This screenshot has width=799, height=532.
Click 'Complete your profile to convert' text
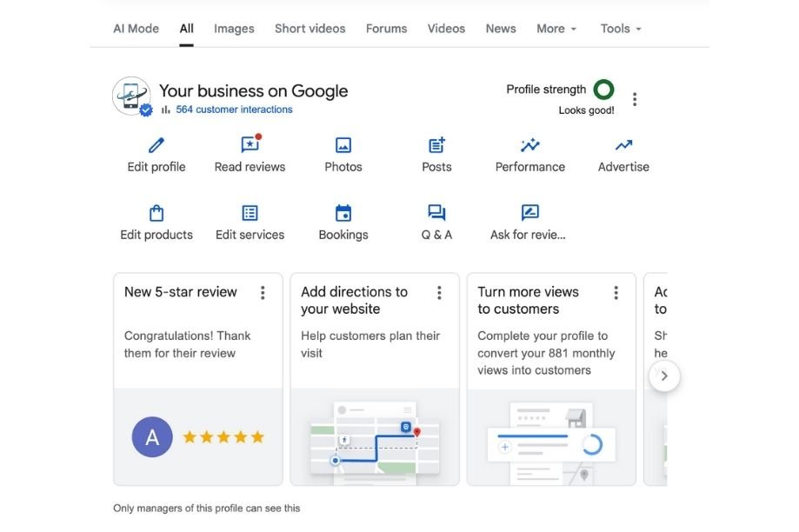(546, 353)
